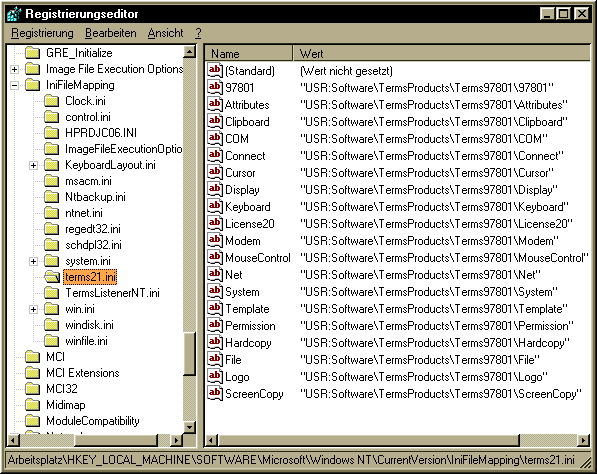
Task: Click the Wert column header
Action: (441, 53)
